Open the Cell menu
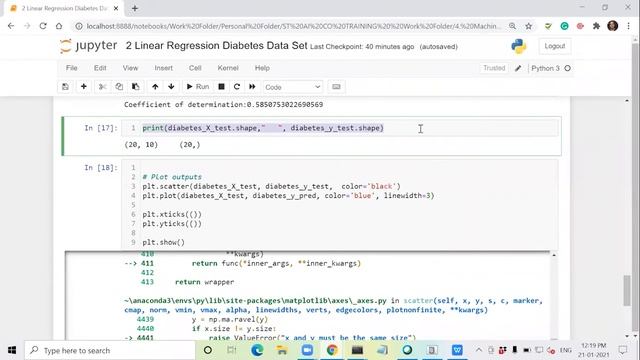 click(x=195, y=68)
